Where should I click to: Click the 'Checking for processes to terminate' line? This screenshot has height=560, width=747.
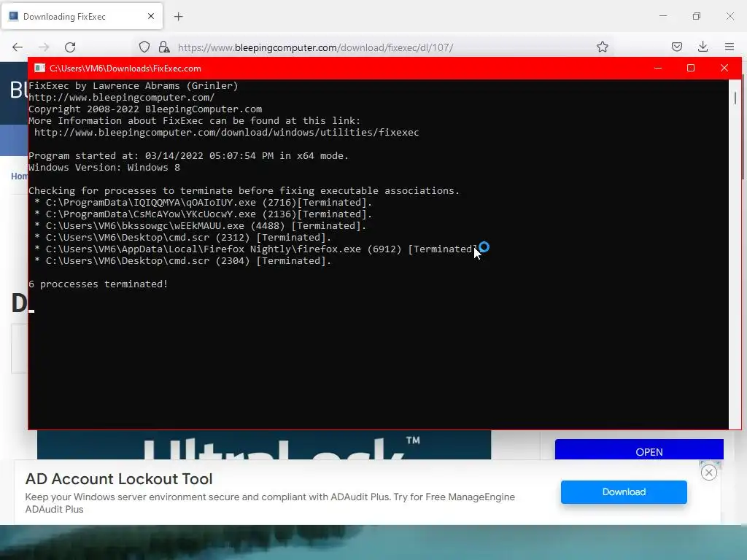[x=244, y=191]
